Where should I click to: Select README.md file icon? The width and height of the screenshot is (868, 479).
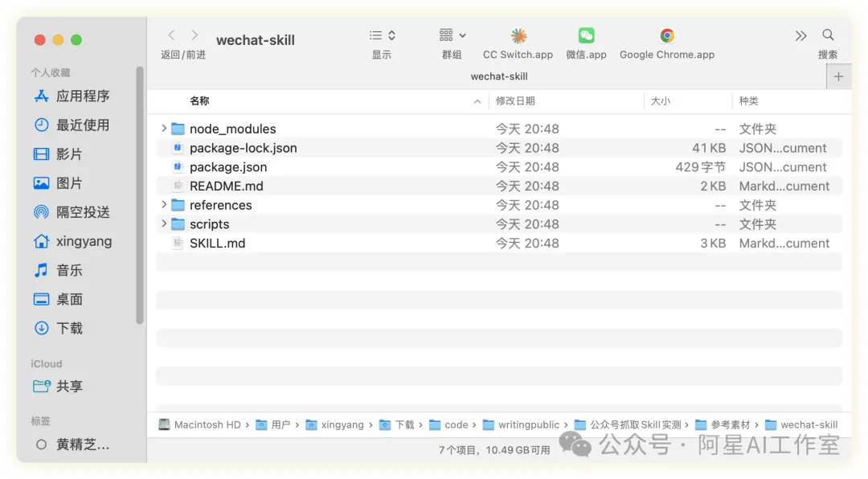click(178, 186)
